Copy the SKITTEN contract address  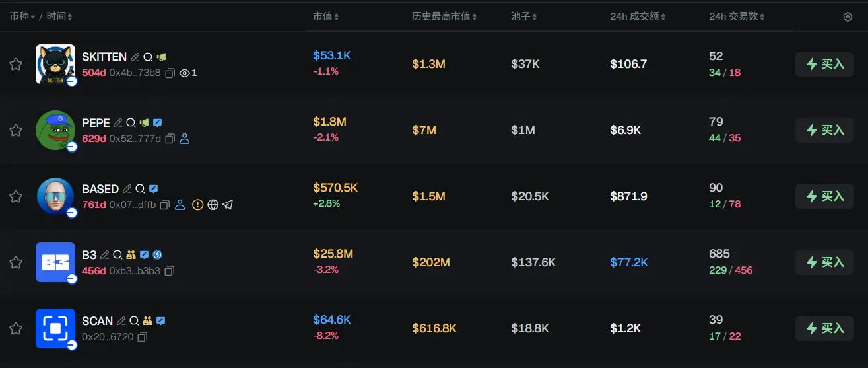point(170,73)
